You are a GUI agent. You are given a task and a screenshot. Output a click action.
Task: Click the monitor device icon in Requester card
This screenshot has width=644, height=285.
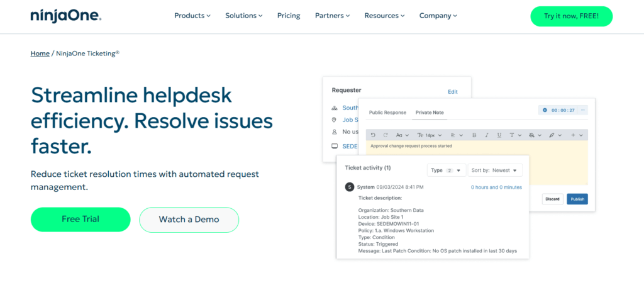coord(335,146)
